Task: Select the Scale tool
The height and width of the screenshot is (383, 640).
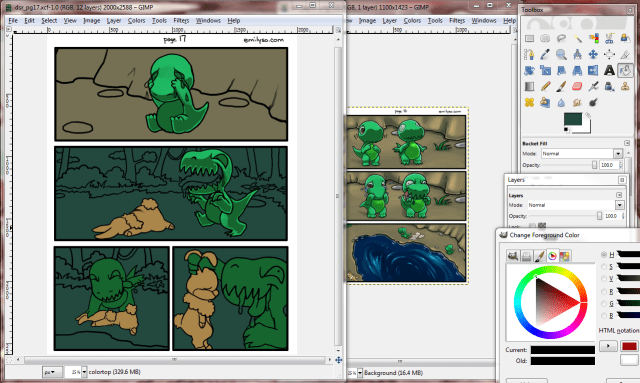Action: click(545, 70)
